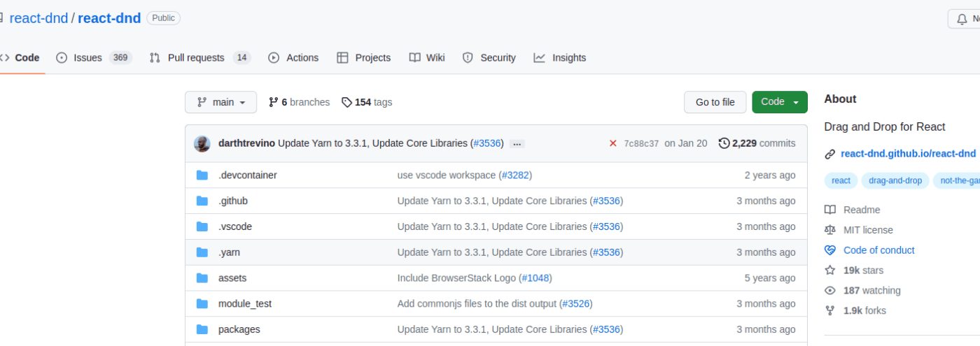Open 'Include BrowserStack Logo' commit message
The image size is (980, 346).
pos(457,278)
